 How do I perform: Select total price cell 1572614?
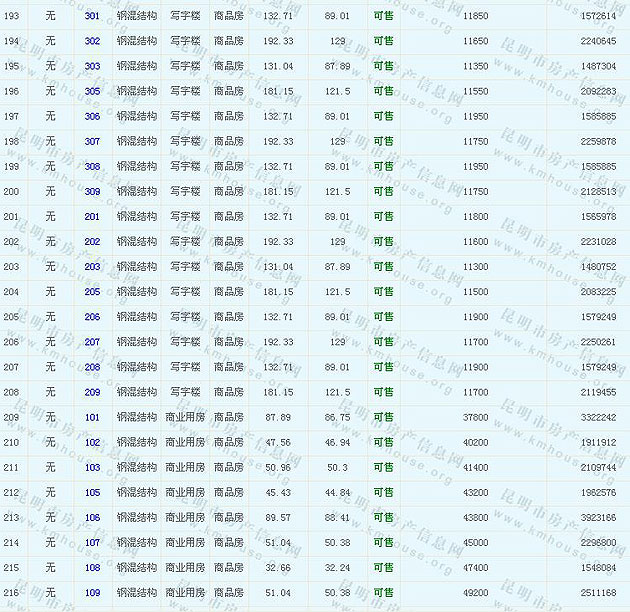(x=598, y=16)
